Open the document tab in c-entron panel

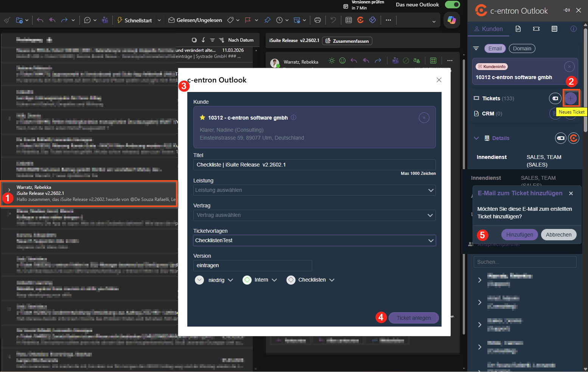[518, 29]
